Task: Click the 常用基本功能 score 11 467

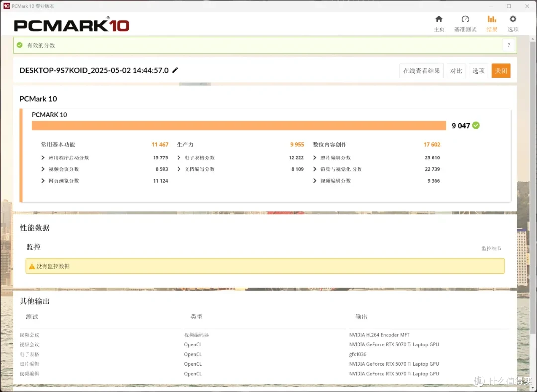Action: pos(160,145)
